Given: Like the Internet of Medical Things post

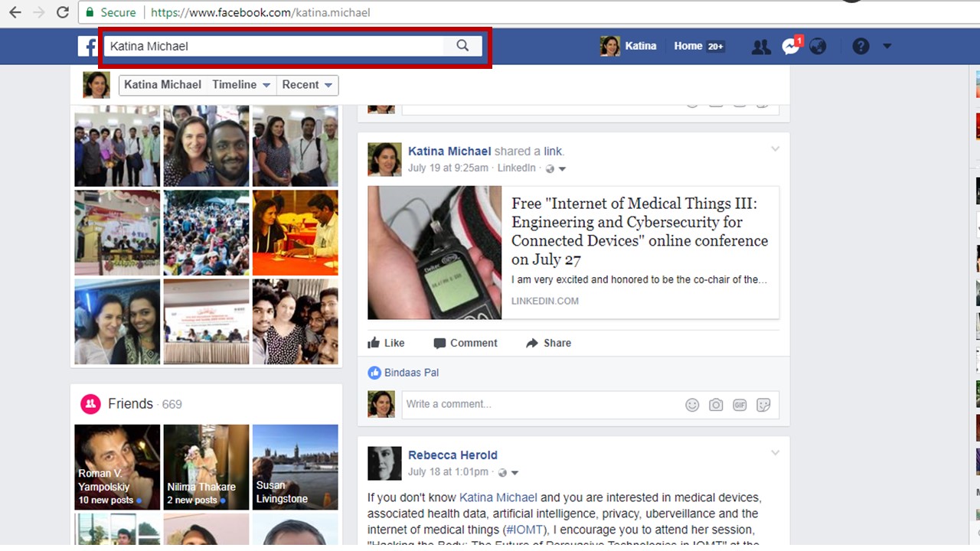Looking at the screenshot, I should [x=387, y=343].
